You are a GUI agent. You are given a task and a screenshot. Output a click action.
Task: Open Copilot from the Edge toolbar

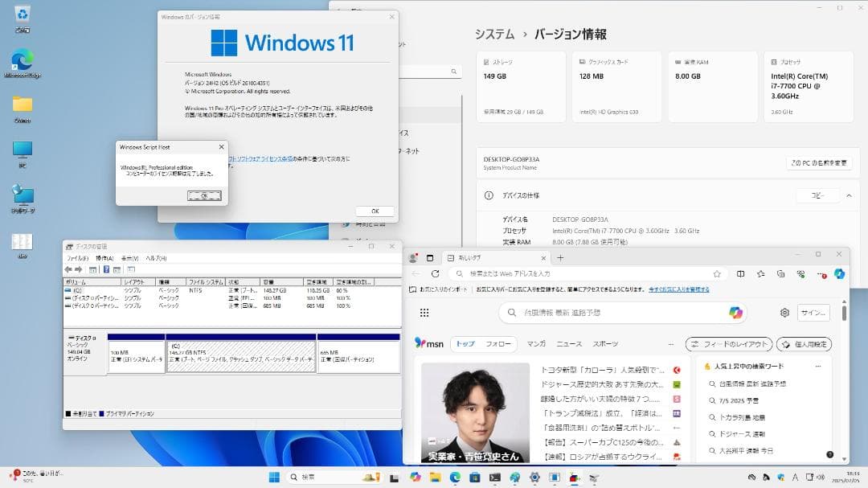(838, 275)
